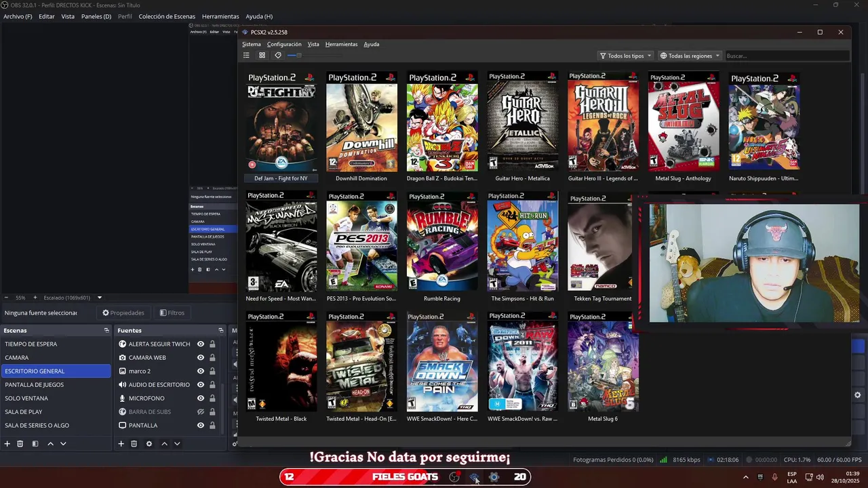This screenshot has width=868, height=488.
Task: Switch PCSX2 to game grid view
Action: point(262,56)
